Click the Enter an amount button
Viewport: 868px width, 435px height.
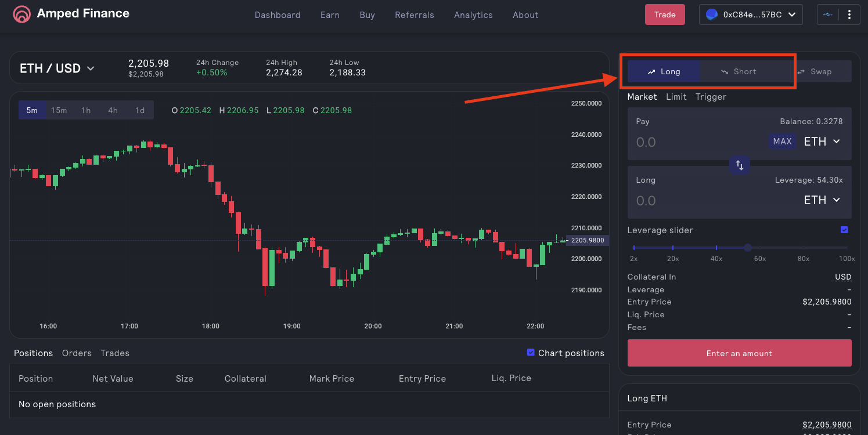click(739, 353)
